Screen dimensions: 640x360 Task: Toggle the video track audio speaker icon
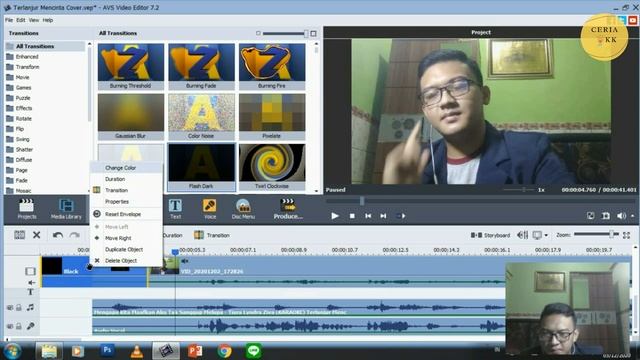(x=31, y=282)
